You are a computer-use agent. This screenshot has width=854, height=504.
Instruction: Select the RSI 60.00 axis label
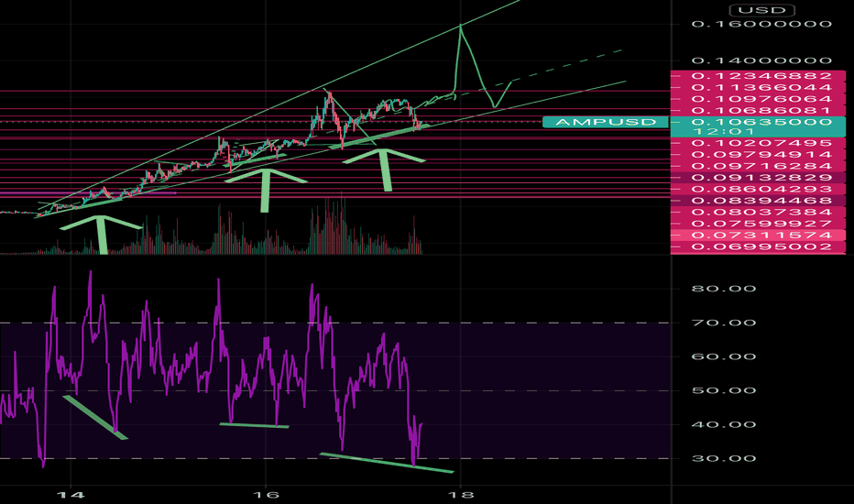(x=724, y=356)
